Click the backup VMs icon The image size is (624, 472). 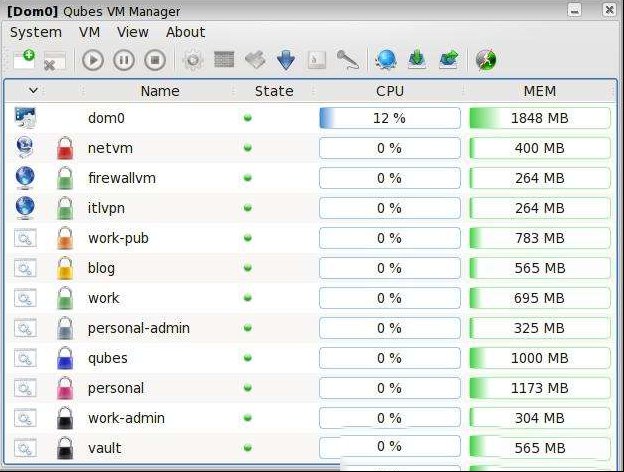pos(416,60)
